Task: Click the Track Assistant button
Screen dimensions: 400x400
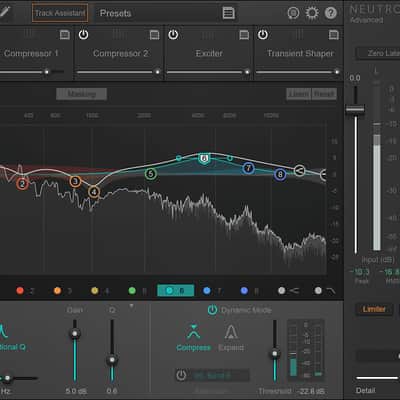Action: point(60,13)
